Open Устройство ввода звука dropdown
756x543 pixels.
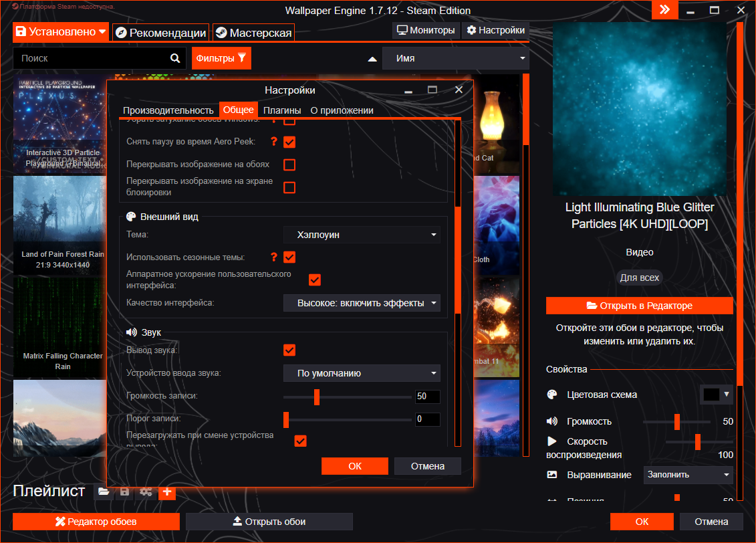pyautogui.click(x=362, y=373)
